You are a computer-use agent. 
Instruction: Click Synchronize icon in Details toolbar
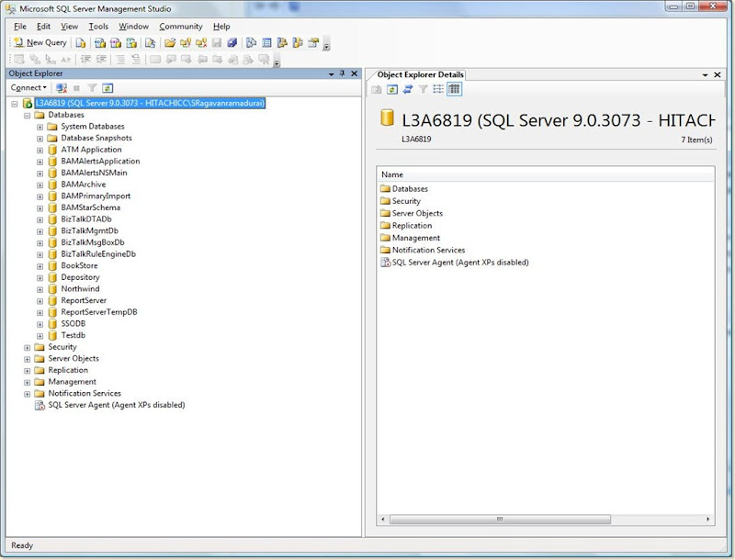coord(408,89)
